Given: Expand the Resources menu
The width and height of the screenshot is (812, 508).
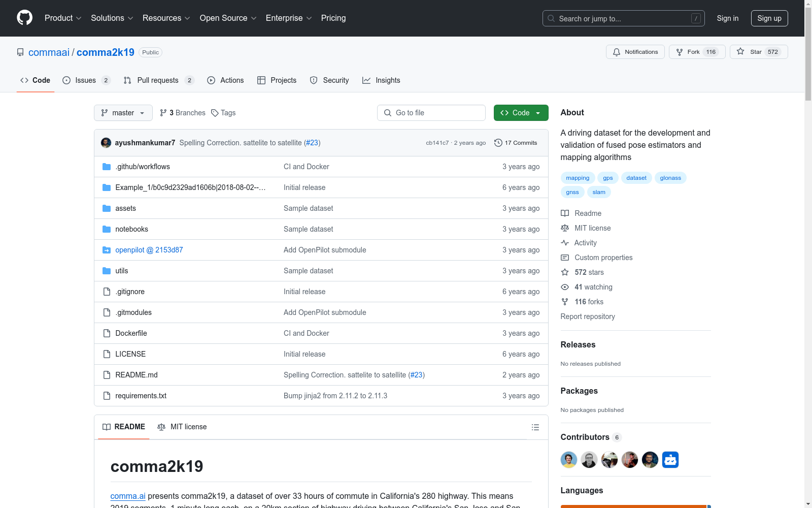Looking at the screenshot, I should pyautogui.click(x=166, y=18).
